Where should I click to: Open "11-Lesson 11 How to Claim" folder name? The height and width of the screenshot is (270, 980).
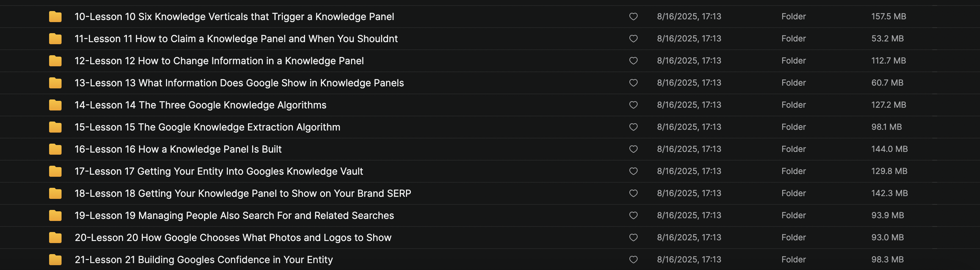[x=236, y=39]
